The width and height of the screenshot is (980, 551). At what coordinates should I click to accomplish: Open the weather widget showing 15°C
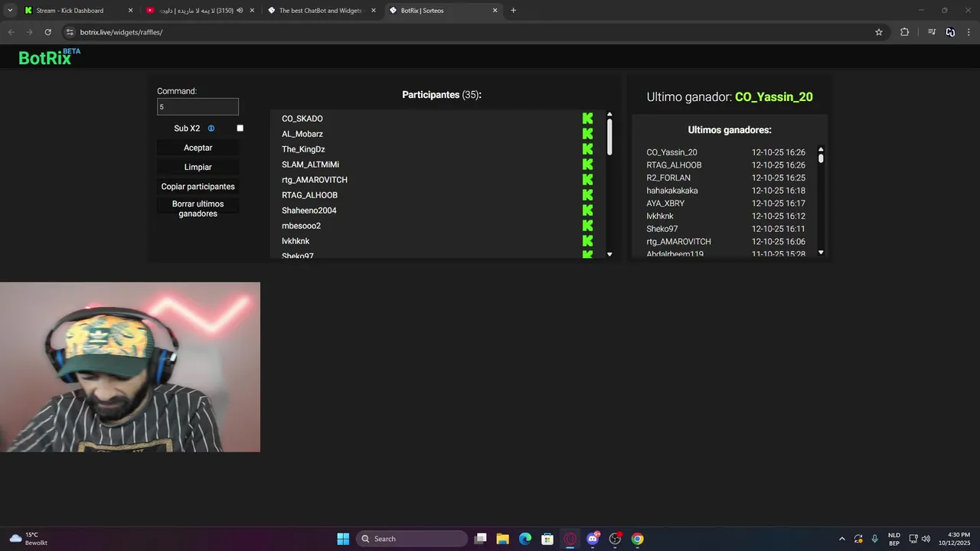click(28, 539)
